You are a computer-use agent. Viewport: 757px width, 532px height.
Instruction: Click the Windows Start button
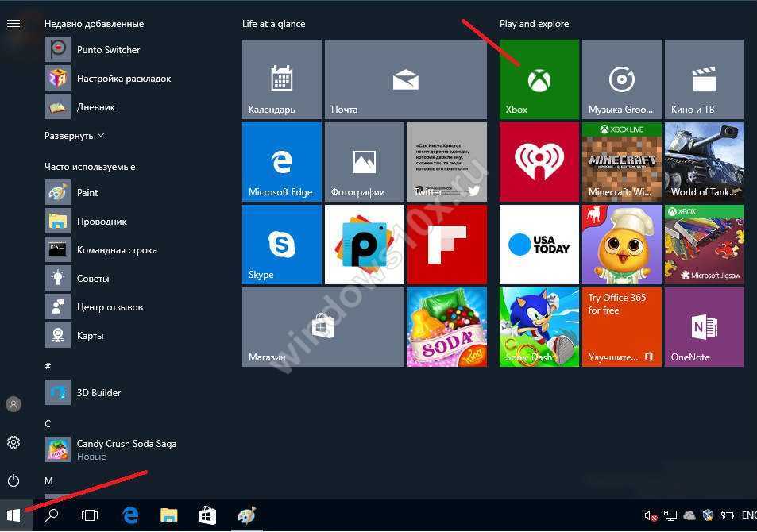[14, 516]
